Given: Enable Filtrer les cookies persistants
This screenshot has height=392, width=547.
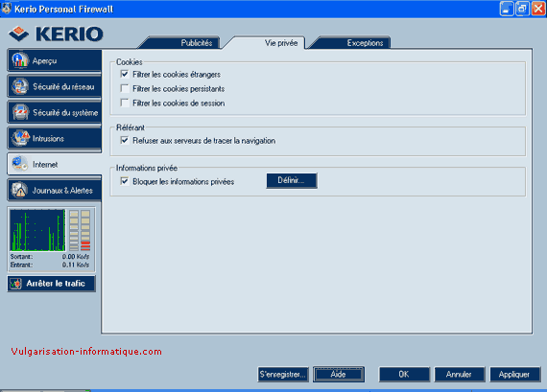Looking at the screenshot, I should pos(125,88).
